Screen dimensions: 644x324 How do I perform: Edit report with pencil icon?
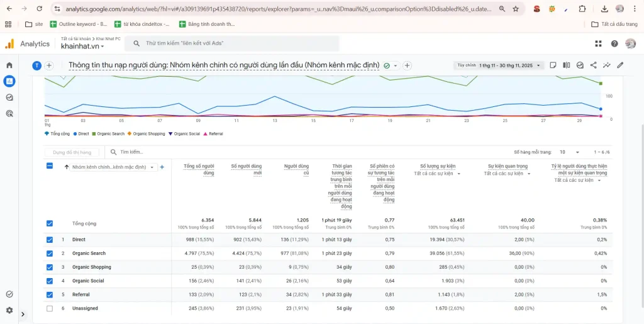[x=620, y=65]
